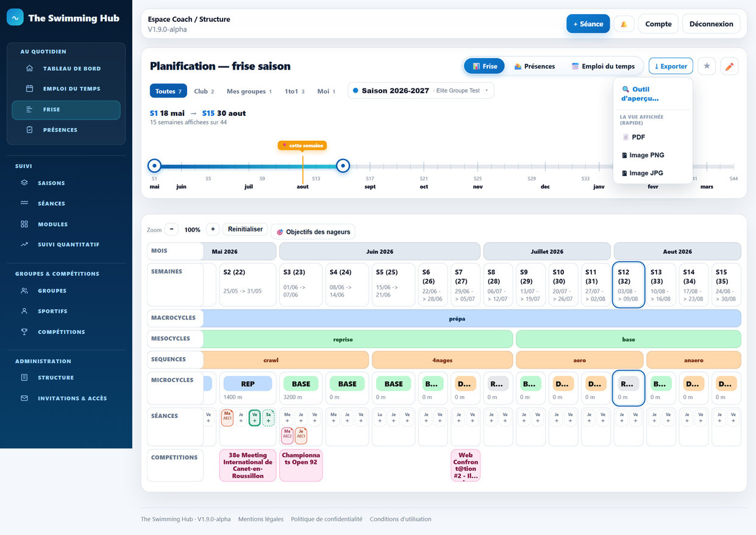Switch to the Présences tab
The image size is (756, 535).
tap(535, 66)
